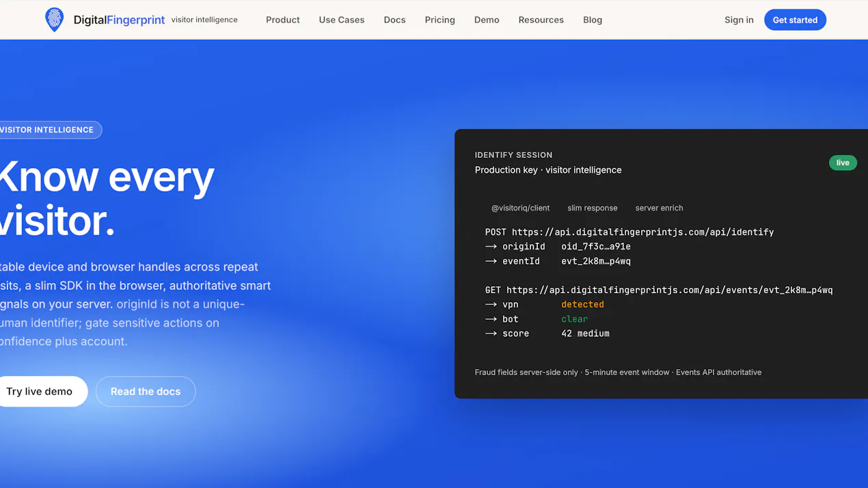The width and height of the screenshot is (868, 488).
Task: Click Sign in
Action: [x=739, y=20]
